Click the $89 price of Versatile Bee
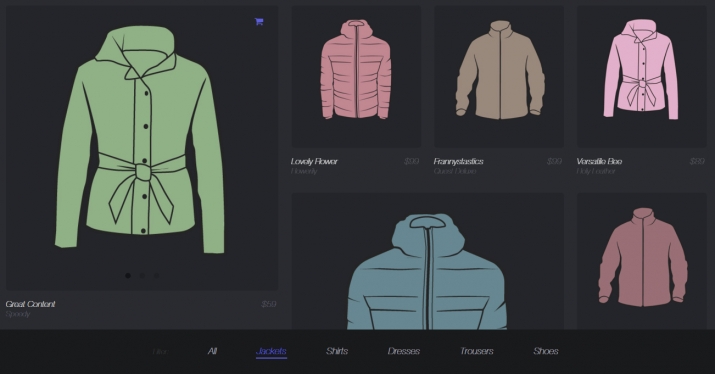This screenshot has width=715, height=374. [697, 161]
